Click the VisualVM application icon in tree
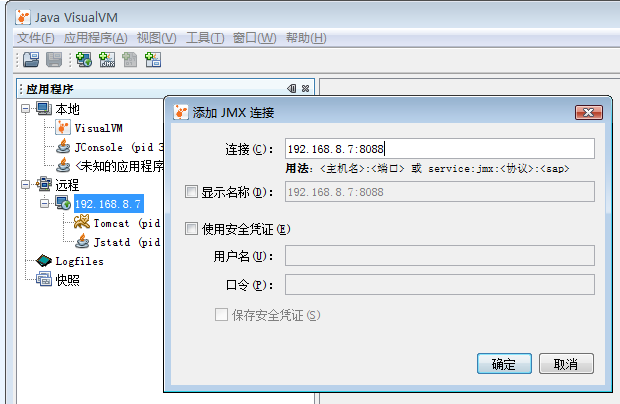The image size is (620, 404). click(63, 128)
